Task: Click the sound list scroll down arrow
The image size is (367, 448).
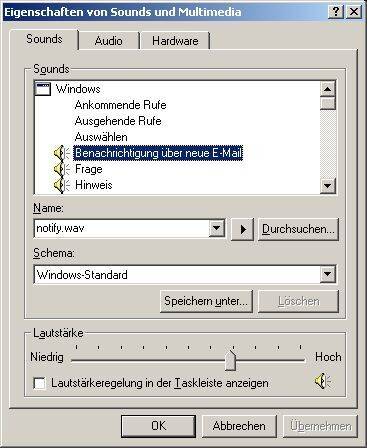Action: pos(328,186)
